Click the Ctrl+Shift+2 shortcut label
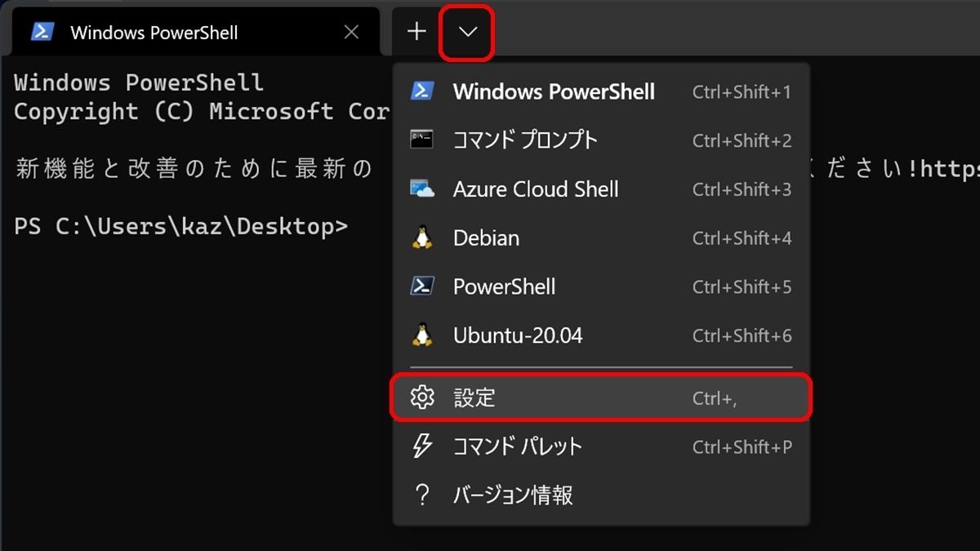The image size is (980, 551). 742,141
